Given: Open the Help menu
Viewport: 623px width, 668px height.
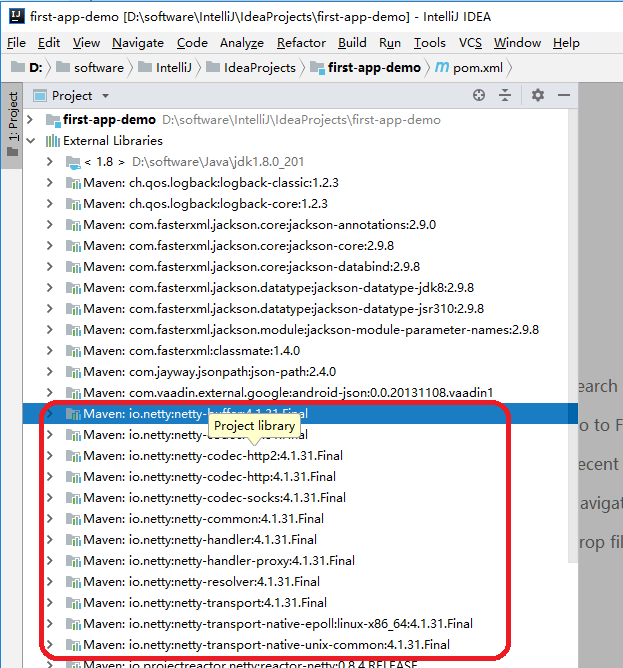Looking at the screenshot, I should 566,43.
